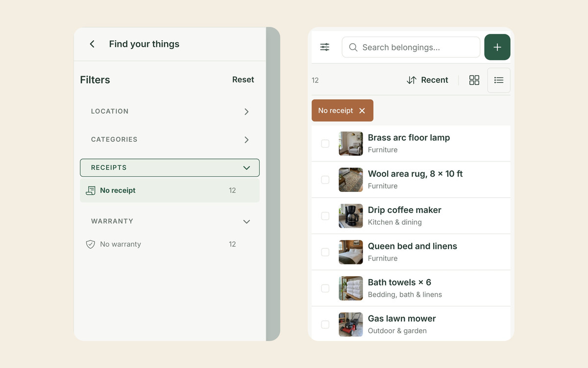The height and width of the screenshot is (368, 588).
Task: Click the LOCATION filter label
Action: pyautogui.click(x=110, y=111)
